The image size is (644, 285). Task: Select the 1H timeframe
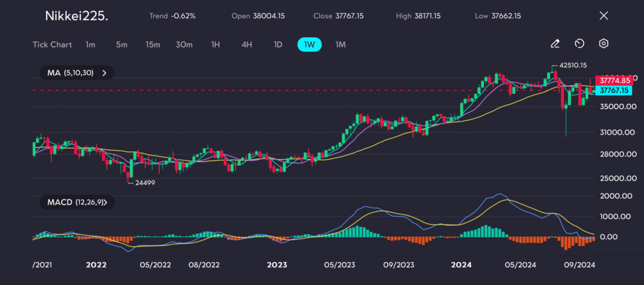215,45
